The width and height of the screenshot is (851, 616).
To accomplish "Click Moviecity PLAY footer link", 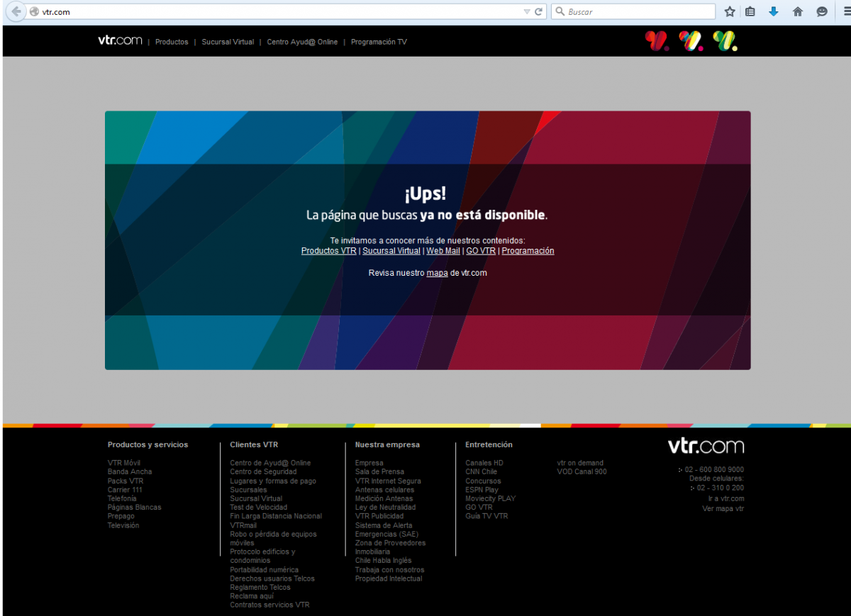I will tap(491, 498).
